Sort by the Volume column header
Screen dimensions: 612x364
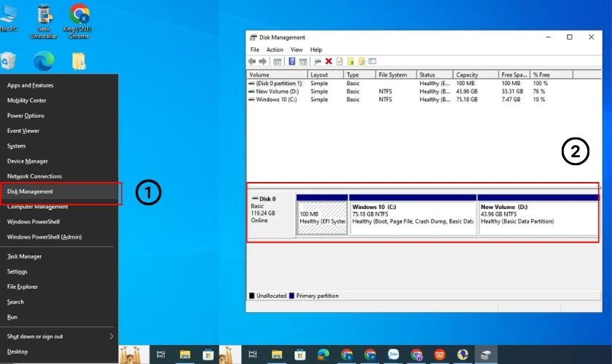(x=277, y=74)
